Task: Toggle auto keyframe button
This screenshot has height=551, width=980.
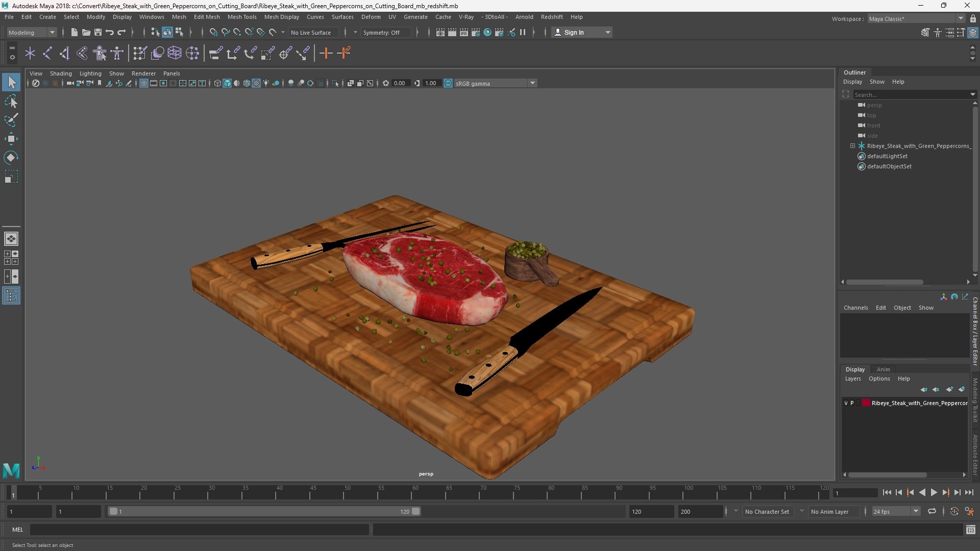Action: (954, 511)
